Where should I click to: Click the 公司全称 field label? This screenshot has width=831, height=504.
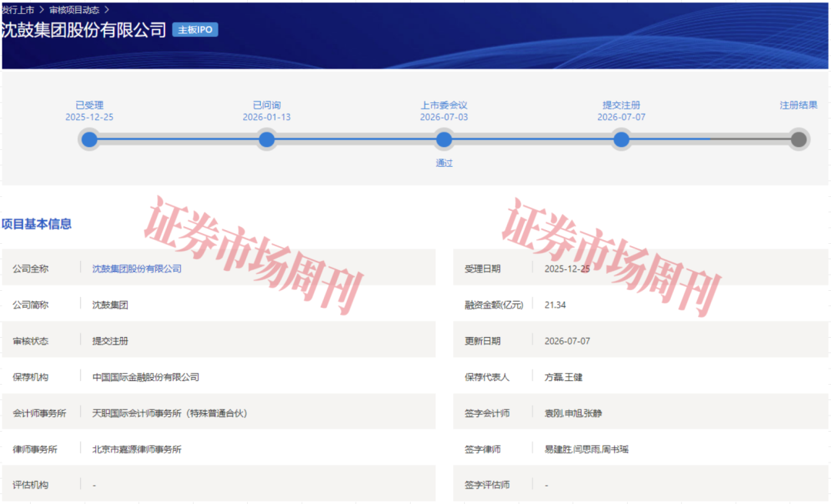click(30, 269)
